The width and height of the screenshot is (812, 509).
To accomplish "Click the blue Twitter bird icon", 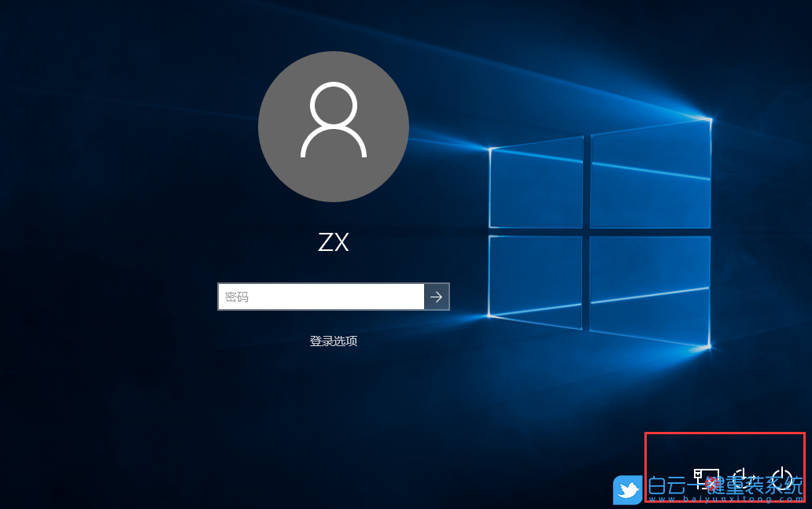I will [x=627, y=489].
